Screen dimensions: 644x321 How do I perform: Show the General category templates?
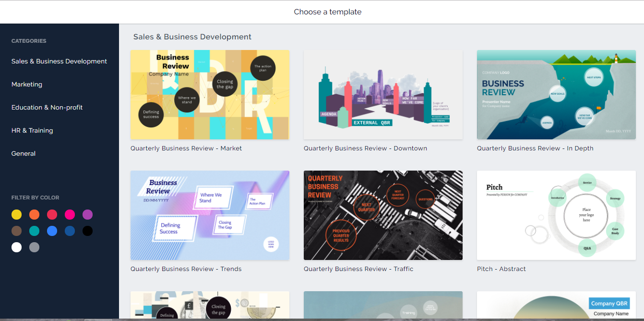[x=24, y=153]
